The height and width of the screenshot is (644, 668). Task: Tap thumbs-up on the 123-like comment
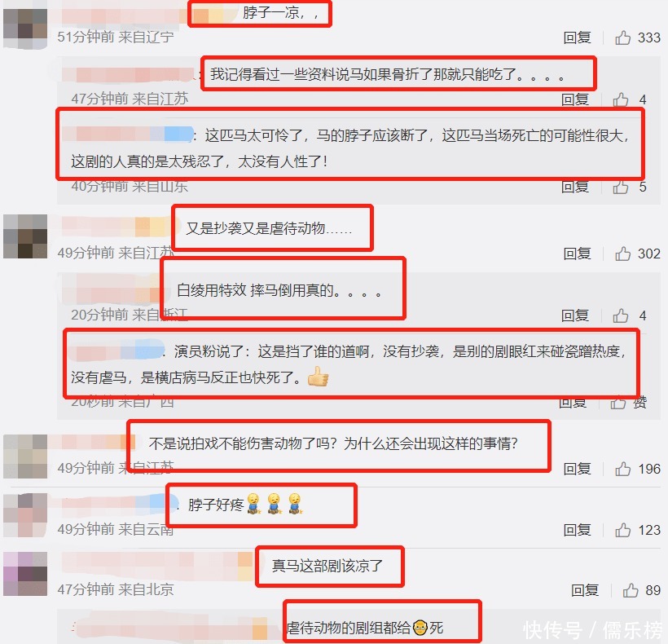pyautogui.click(x=622, y=530)
